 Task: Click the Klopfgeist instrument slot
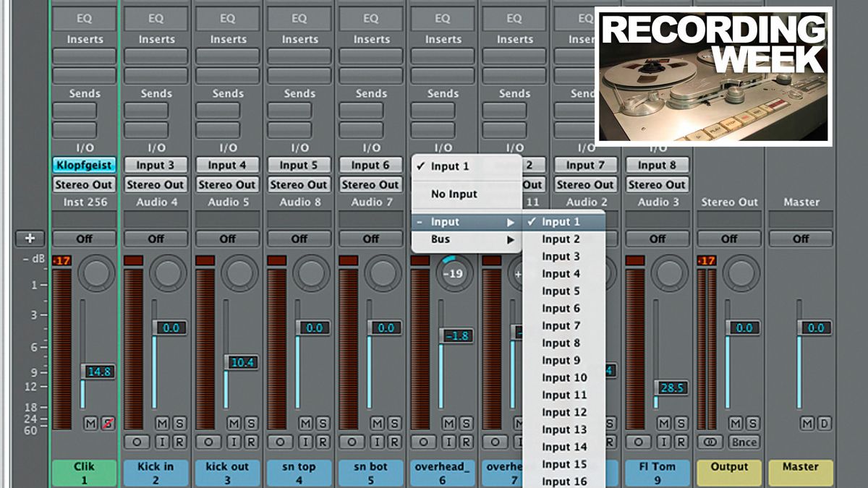point(83,164)
